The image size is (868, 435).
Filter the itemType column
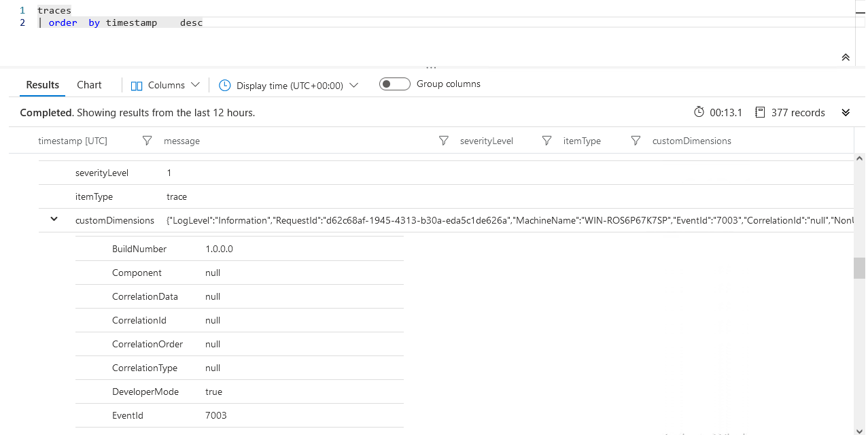(635, 141)
